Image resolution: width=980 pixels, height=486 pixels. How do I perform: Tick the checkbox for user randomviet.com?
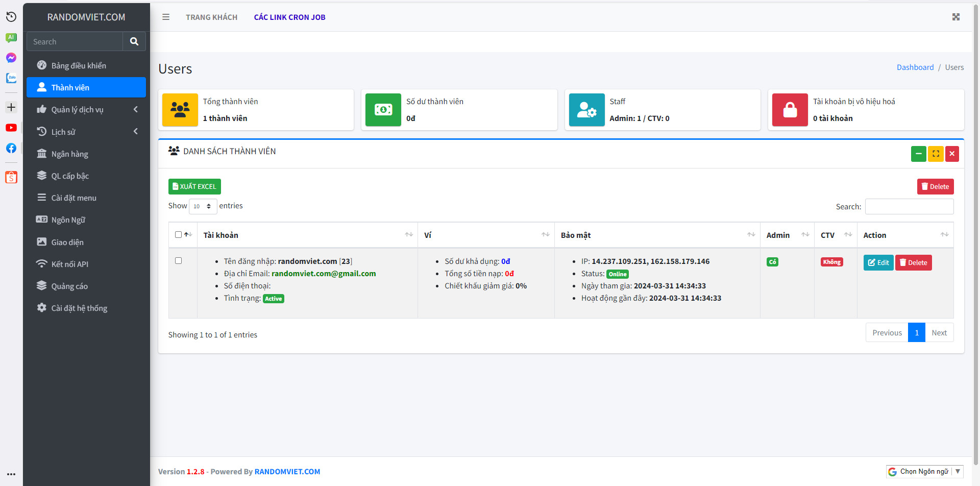[178, 261]
